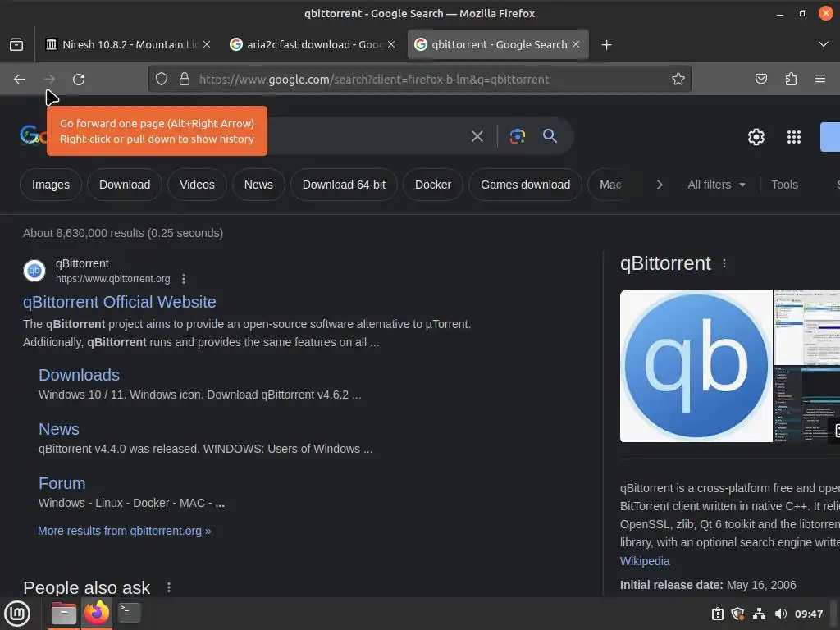
Task: Apply the Games download chip
Action: 525,185
